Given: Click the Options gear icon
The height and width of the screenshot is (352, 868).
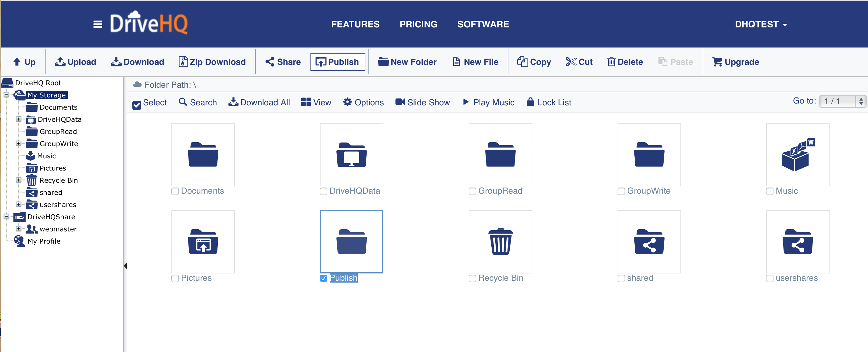Looking at the screenshot, I should click(x=347, y=102).
